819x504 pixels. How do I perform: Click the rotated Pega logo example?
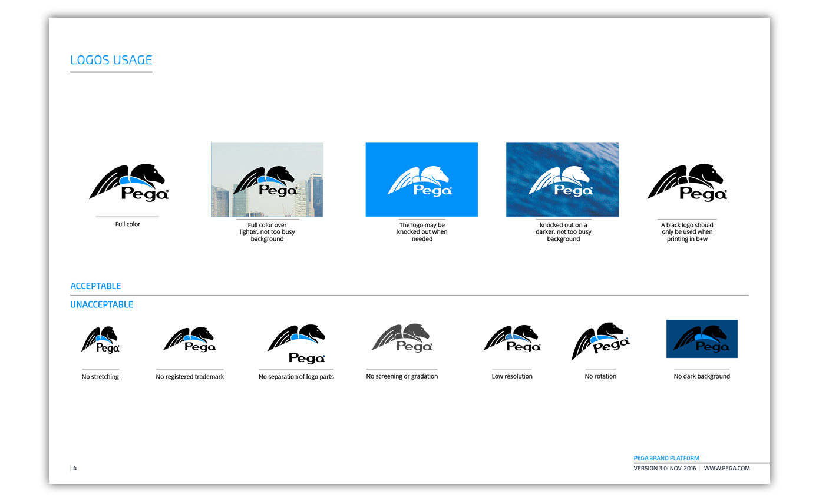point(600,340)
